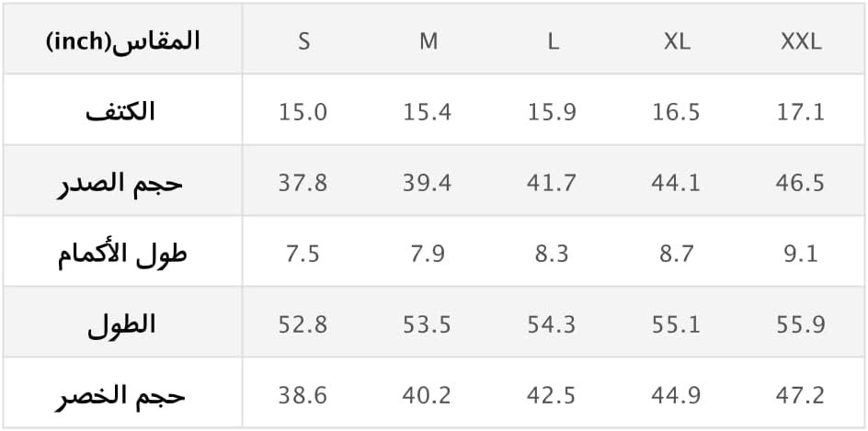Select the length value 52.8 for S

tap(303, 324)
